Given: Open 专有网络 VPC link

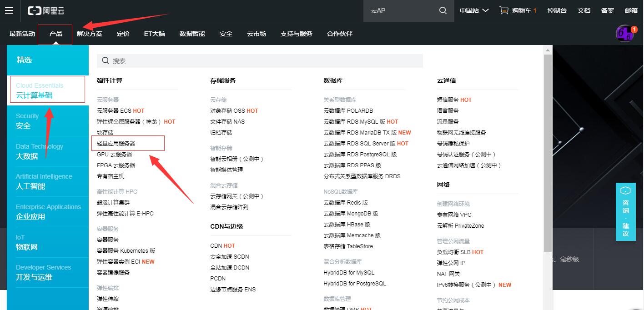Looking at the screenshot, I should click(x=454, y=215).
